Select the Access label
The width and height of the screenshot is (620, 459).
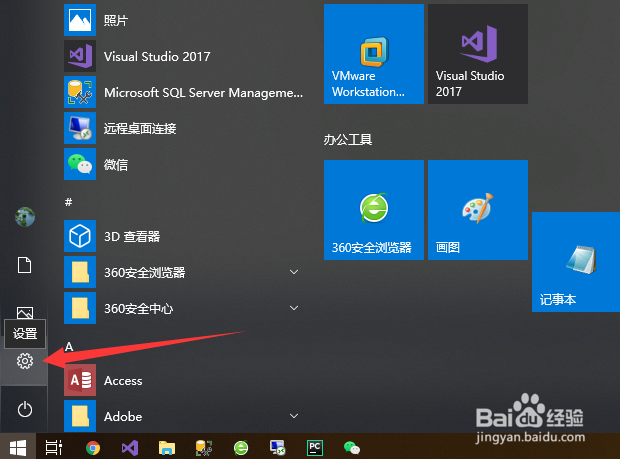123,381
